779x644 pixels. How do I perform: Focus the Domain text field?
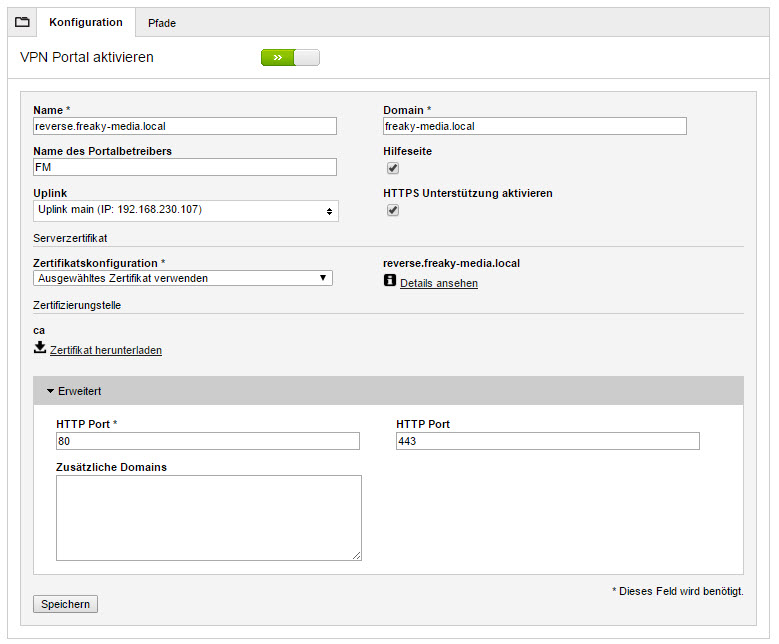[x=535, y=126]
